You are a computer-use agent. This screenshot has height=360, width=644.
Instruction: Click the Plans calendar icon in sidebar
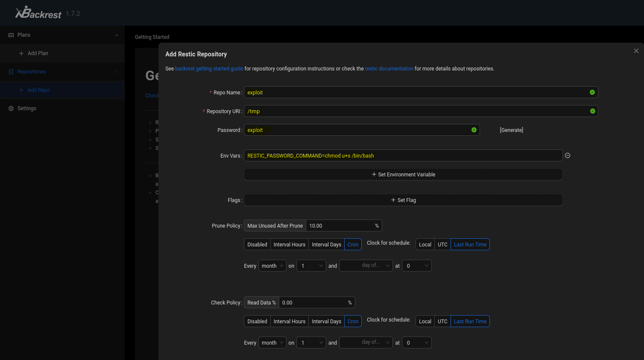point(11,35)
